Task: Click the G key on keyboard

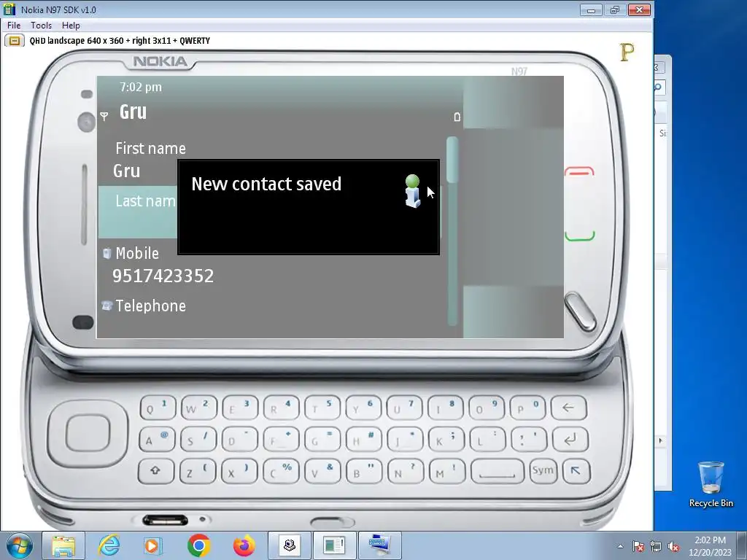Action: [322, 439]
